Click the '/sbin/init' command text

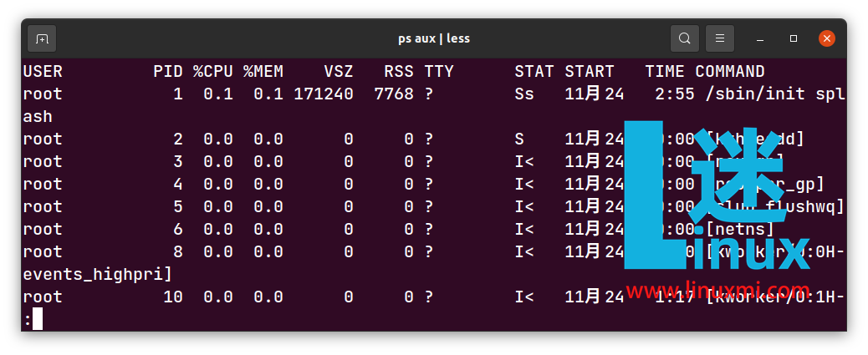755,94
